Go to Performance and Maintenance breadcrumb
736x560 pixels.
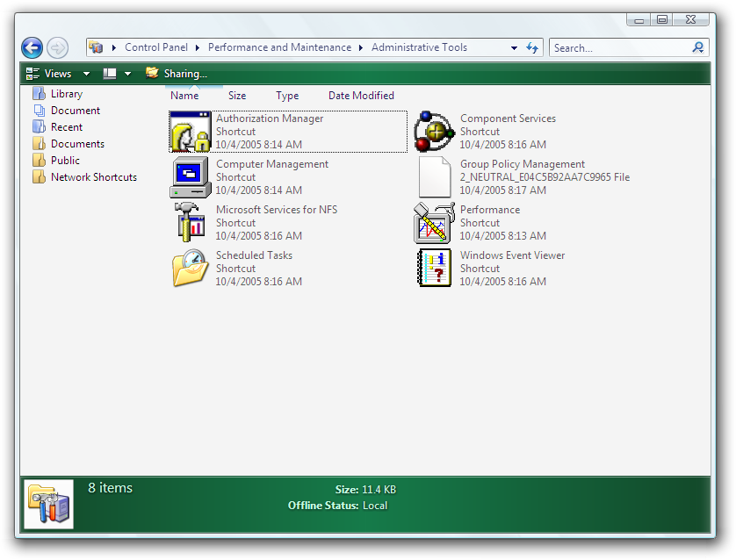(x=279, y=47)
